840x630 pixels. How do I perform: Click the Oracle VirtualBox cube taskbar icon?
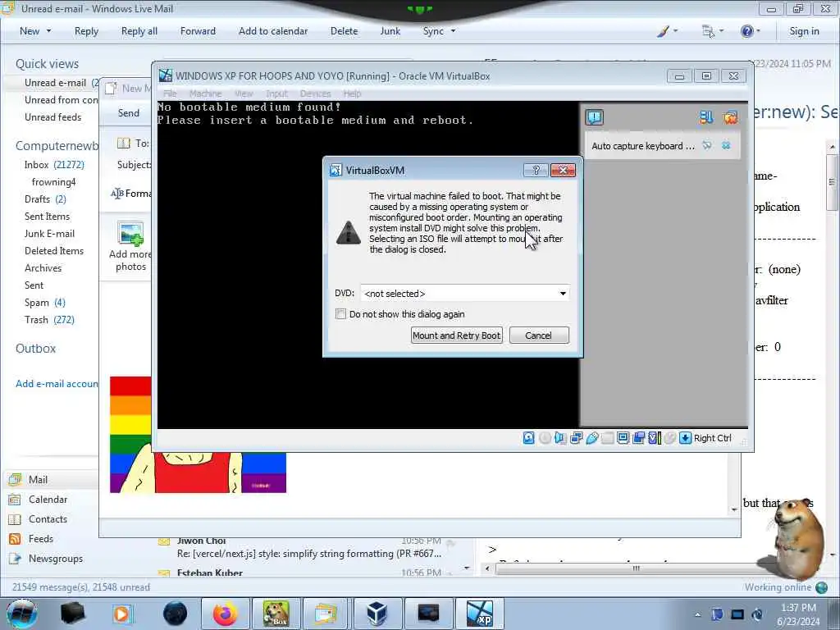click(377, 614)
